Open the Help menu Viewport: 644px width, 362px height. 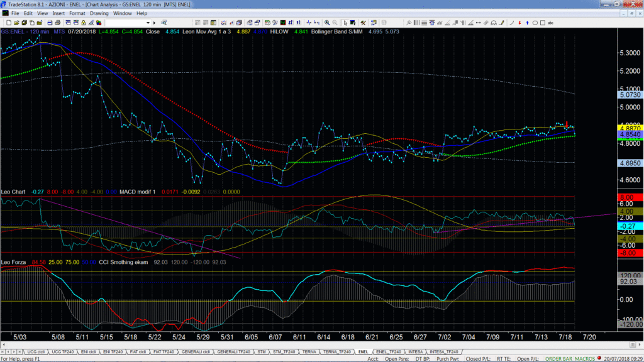[x=142, y=13]
